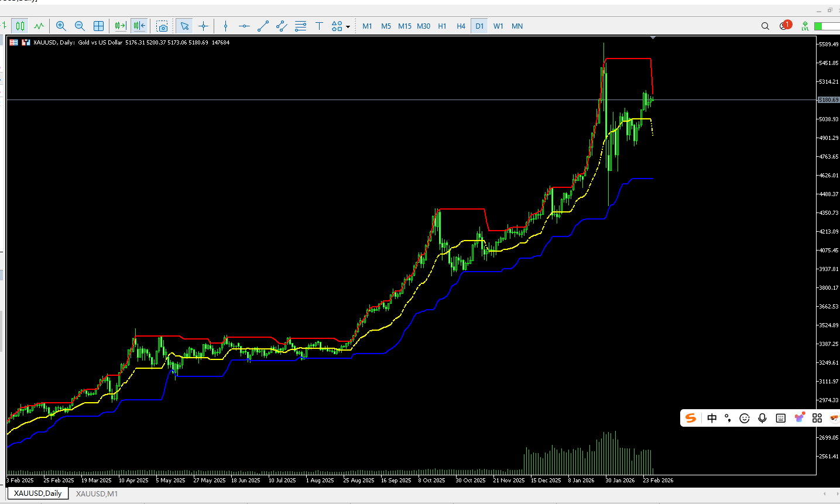Select the D1 daily timeframe
840x504 pixels.
[x=479, y=26]
